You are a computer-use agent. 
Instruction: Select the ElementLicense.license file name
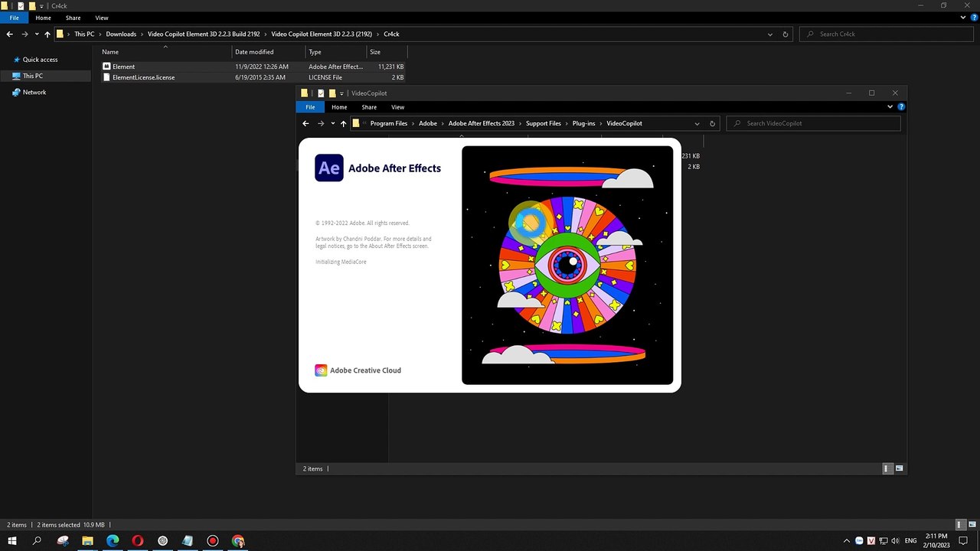click(x=144, y=77)
